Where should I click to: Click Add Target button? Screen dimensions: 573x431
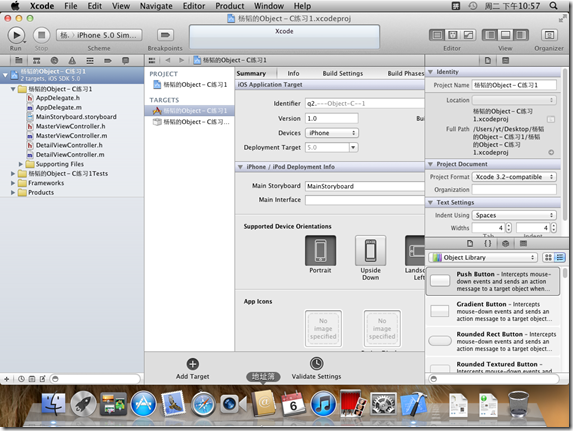193,368
